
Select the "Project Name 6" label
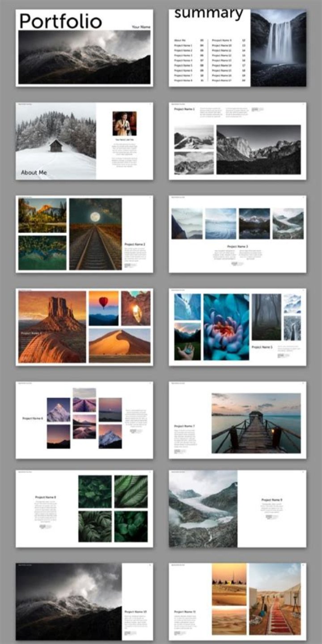pos(33,419)
